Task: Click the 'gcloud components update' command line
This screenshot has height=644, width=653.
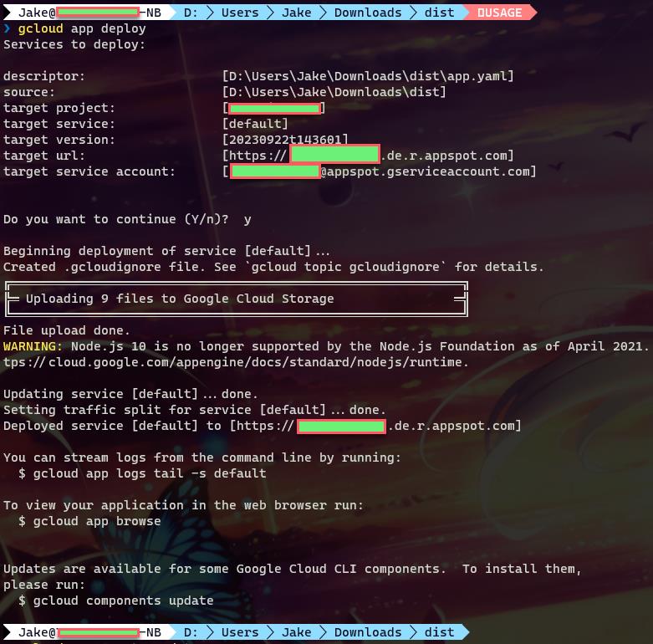Action: click(x=123, y=601)
